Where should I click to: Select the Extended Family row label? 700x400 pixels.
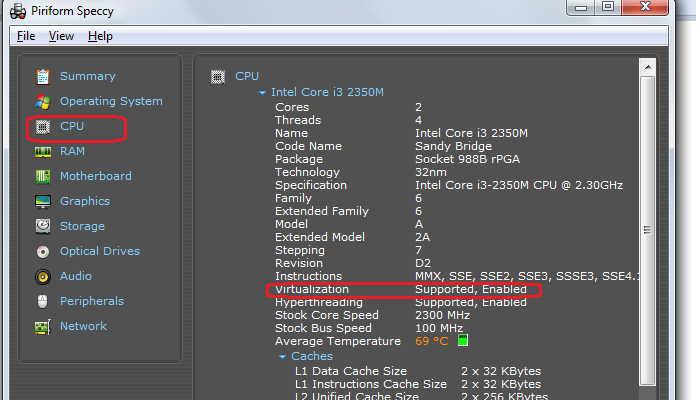(322, 211)
